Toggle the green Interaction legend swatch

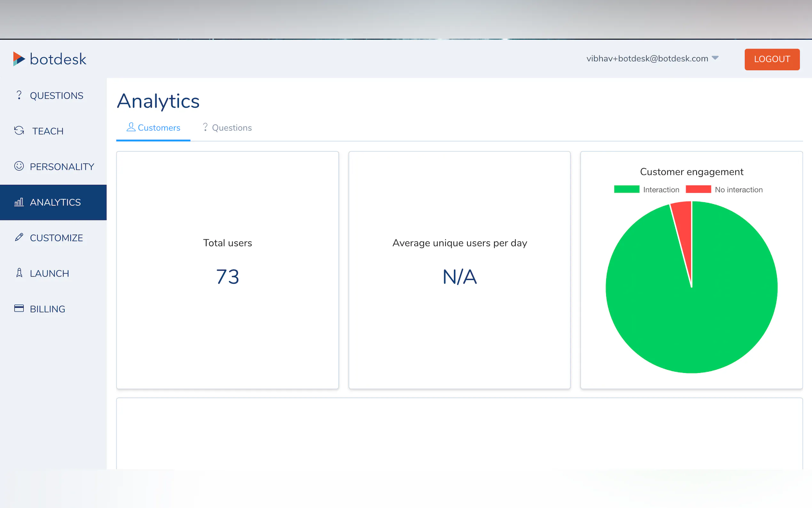click(626, 189)
